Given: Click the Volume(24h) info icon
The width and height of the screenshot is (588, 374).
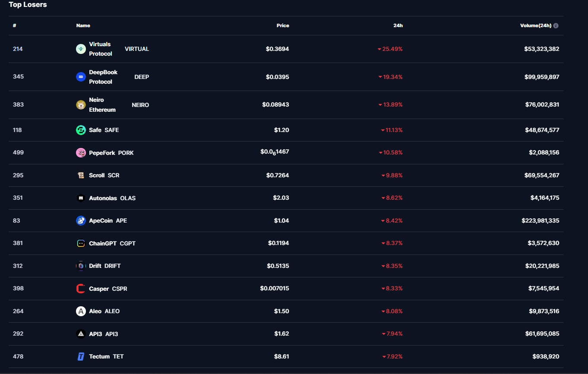Looking at the screenshot, I should 556,26.
